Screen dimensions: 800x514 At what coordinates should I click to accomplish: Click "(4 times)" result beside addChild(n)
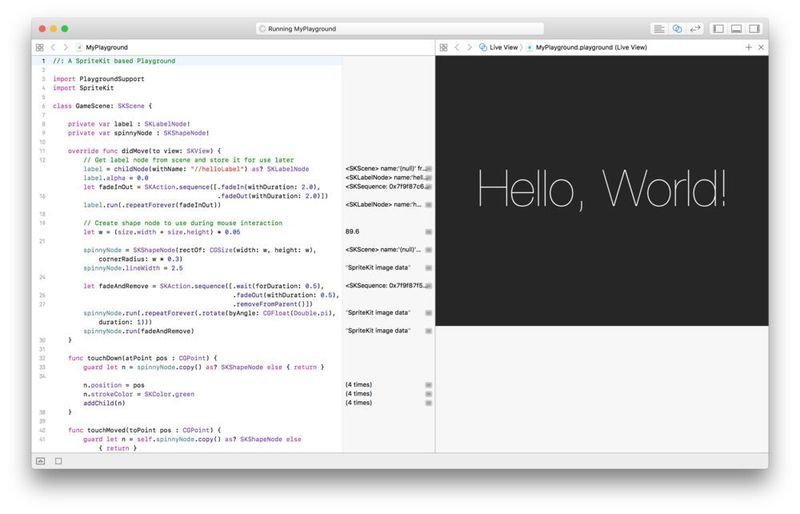(x=359, y=403)
